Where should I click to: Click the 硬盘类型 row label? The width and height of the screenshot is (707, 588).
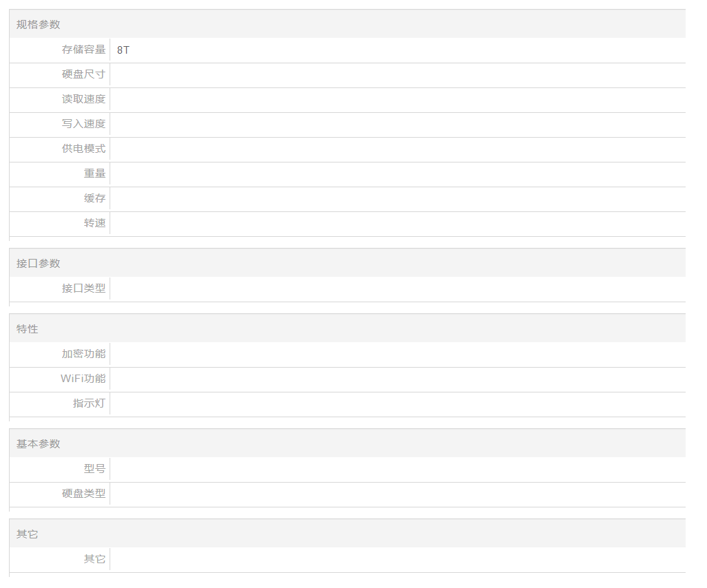83,494
